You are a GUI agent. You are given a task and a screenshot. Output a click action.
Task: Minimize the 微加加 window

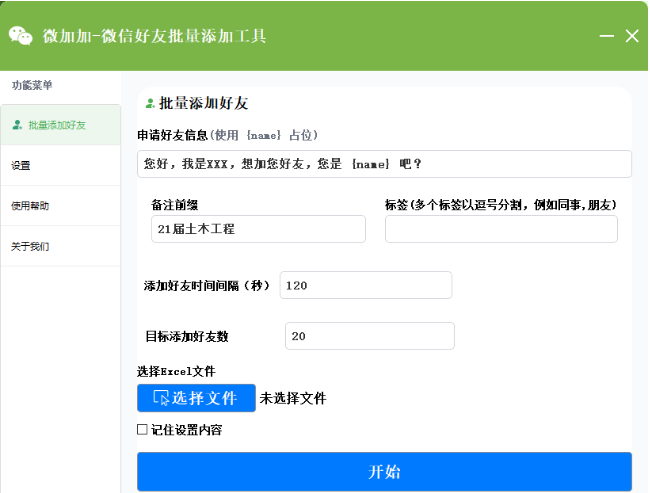point(606,37)
